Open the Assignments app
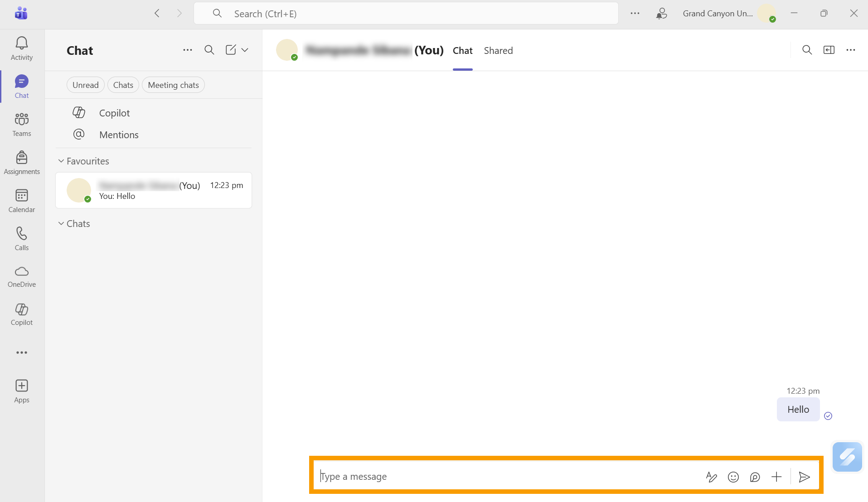 click(x=22, y=162)
